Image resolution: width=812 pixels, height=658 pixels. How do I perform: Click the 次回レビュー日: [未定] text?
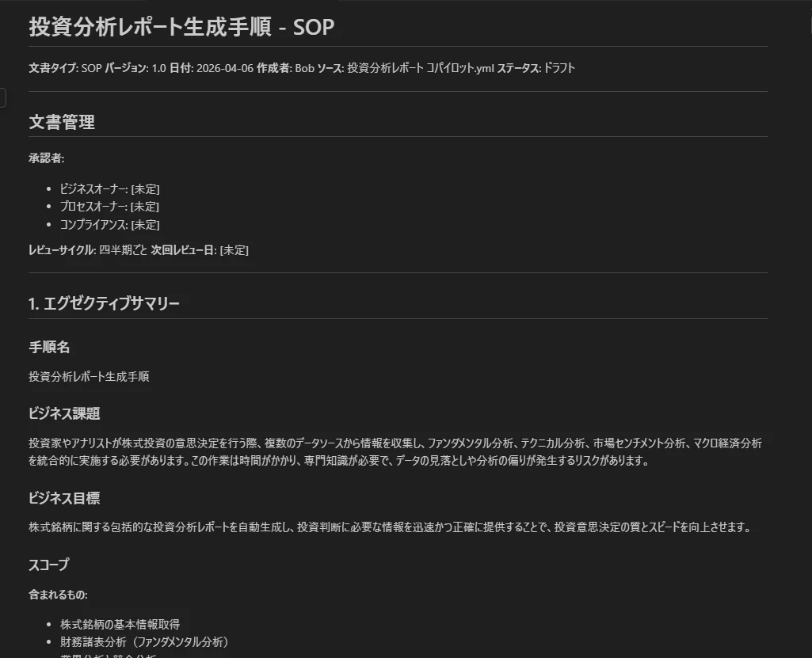point(200,250)
